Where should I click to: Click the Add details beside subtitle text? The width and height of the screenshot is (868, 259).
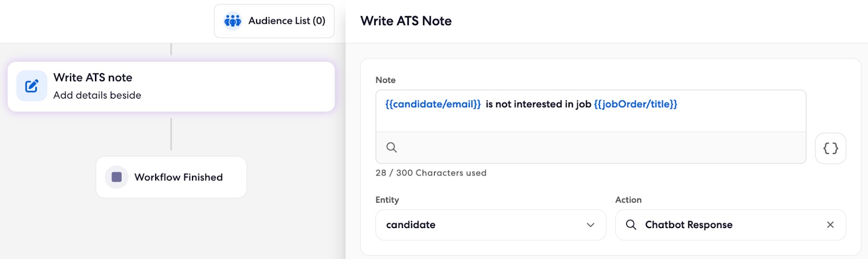97,95
